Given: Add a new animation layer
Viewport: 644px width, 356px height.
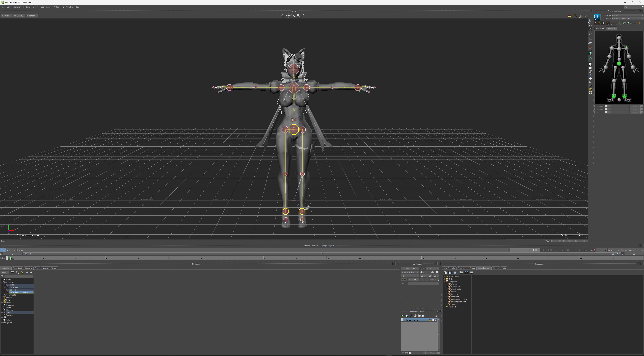Looking at the screenshot, I should pyautogui.click(x=403, y=316).
